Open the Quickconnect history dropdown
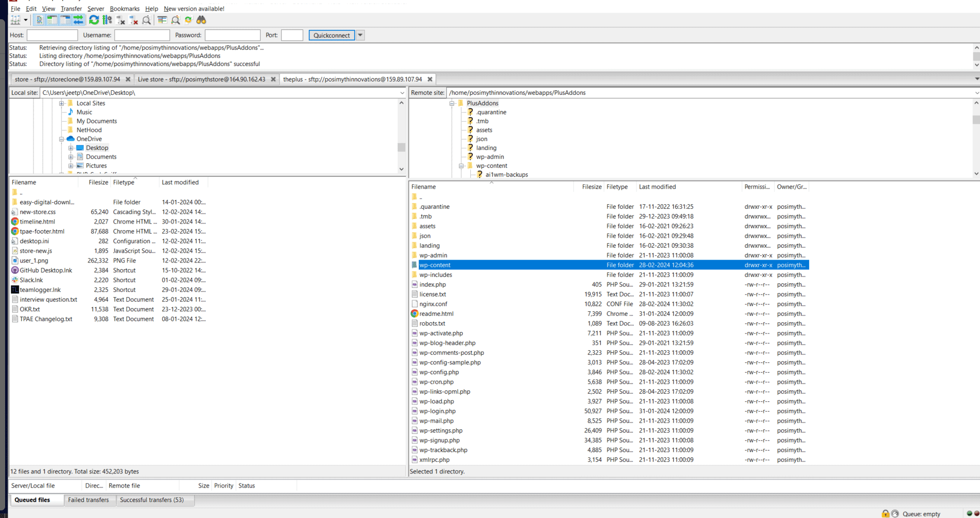Screen dimensions: 980x518 360,35
